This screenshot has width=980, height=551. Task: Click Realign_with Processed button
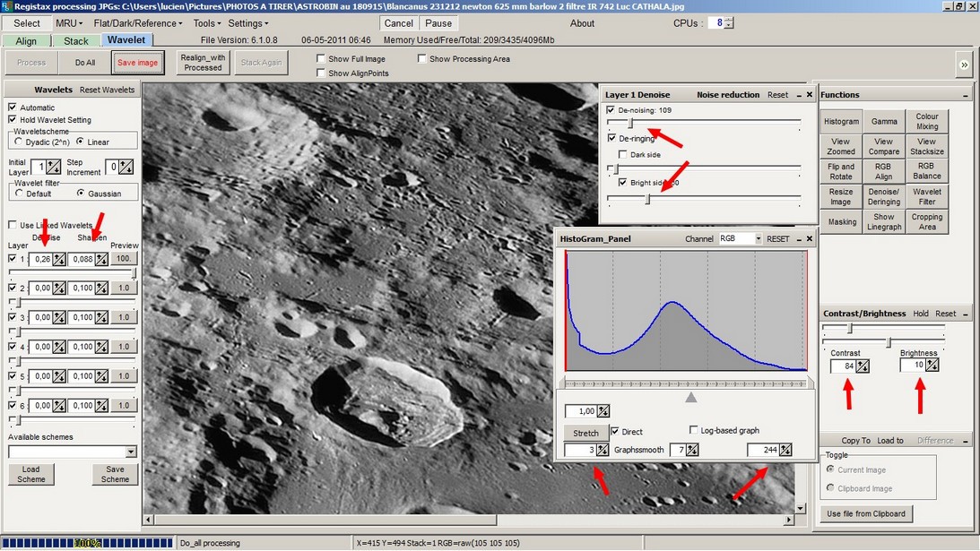click(204, 63)
